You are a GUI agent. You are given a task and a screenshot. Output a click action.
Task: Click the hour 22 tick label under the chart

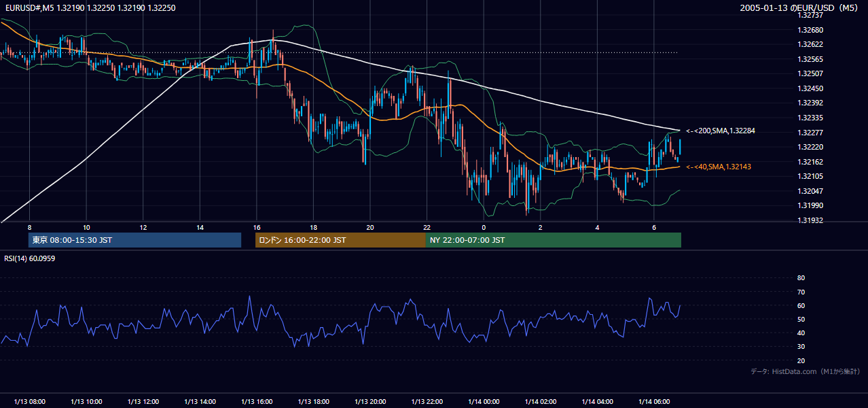tap(427, 227)
